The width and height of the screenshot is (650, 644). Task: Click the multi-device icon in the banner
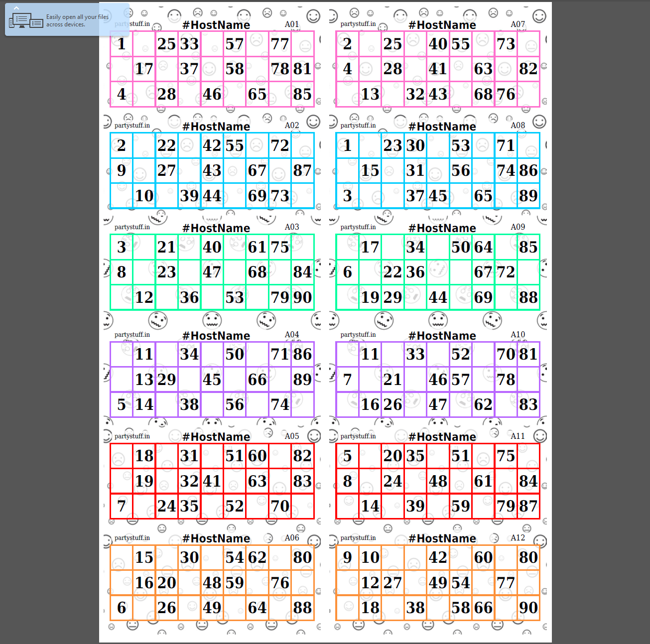(26, 21)
